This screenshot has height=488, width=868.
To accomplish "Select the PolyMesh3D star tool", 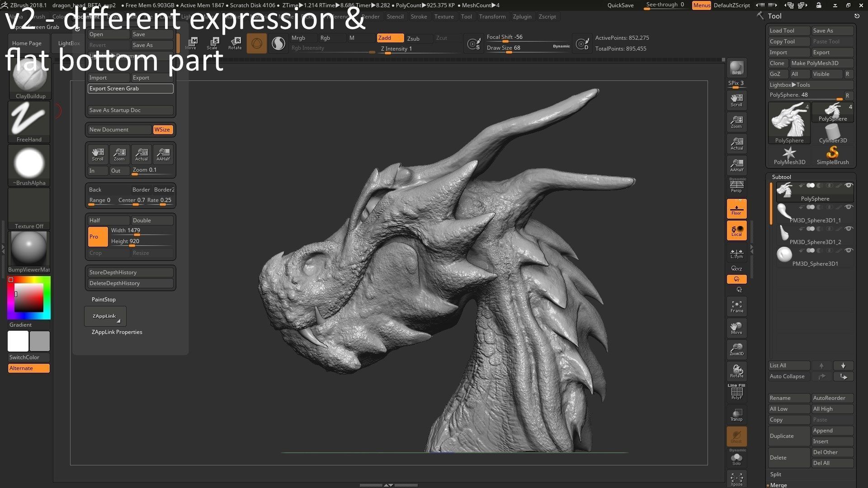I will [x=789, y=155].
